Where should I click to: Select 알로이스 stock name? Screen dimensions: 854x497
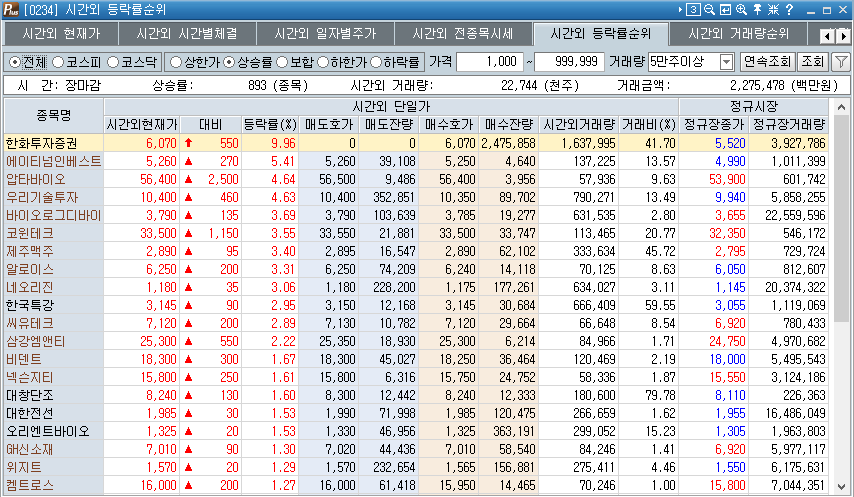pos(29,269)
